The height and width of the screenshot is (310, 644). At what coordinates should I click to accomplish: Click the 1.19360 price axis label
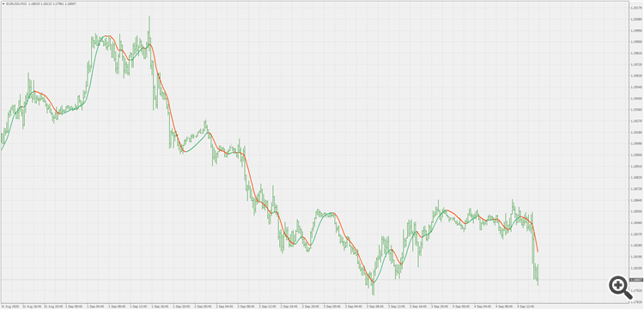636,110
